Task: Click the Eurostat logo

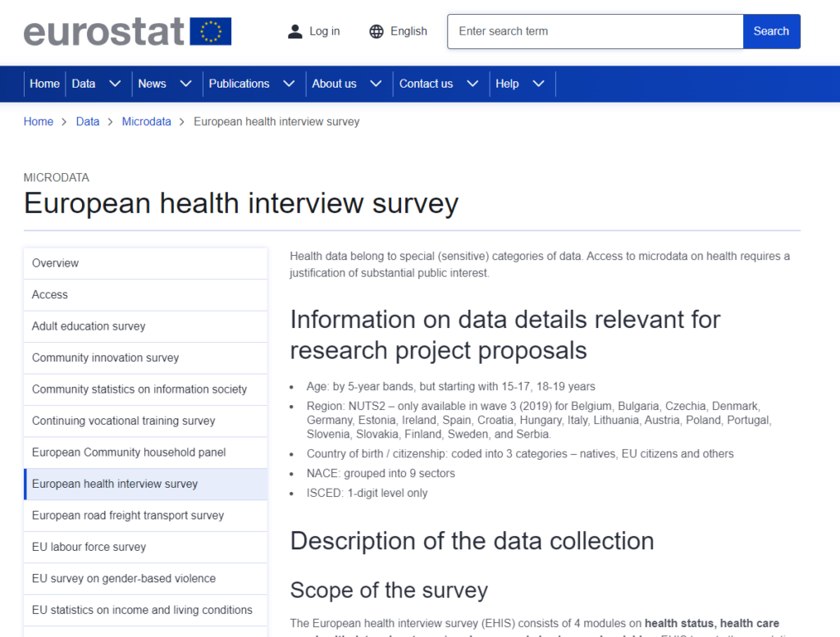Action: [127, 31]
